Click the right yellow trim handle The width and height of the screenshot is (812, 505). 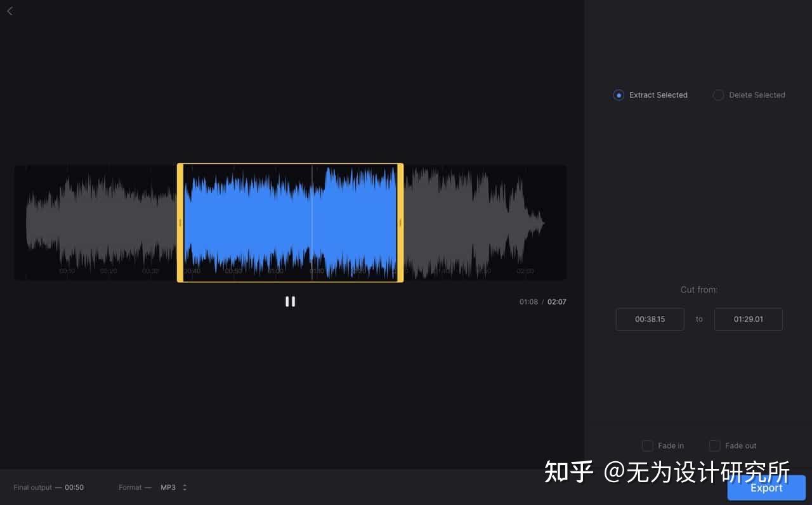point(401,222)
